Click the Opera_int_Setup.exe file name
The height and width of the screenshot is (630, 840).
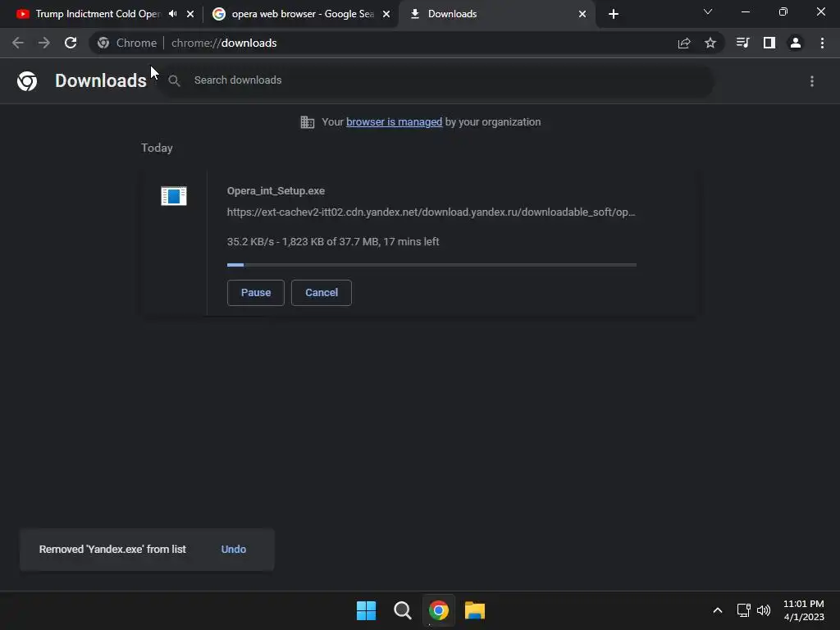(x=276, y=191)
